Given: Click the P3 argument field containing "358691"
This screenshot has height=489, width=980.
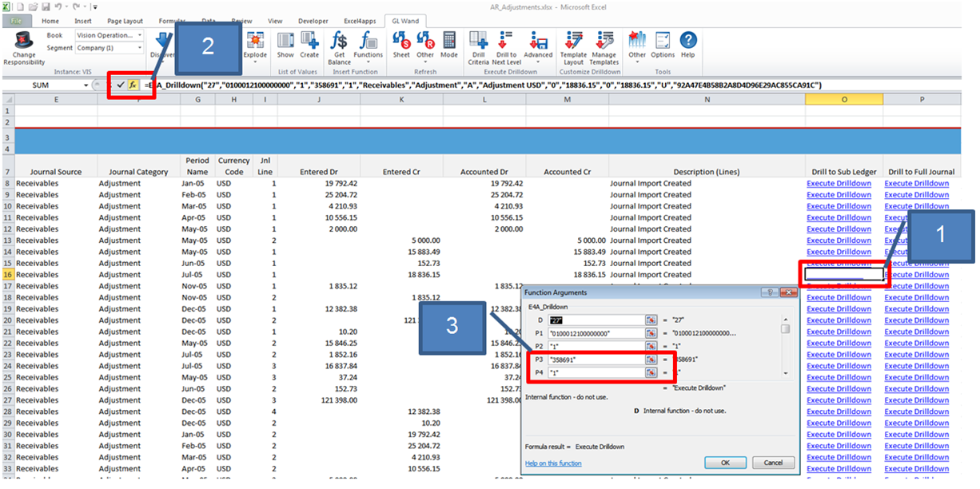Looking at the screenshot, I should click(596, 360).
